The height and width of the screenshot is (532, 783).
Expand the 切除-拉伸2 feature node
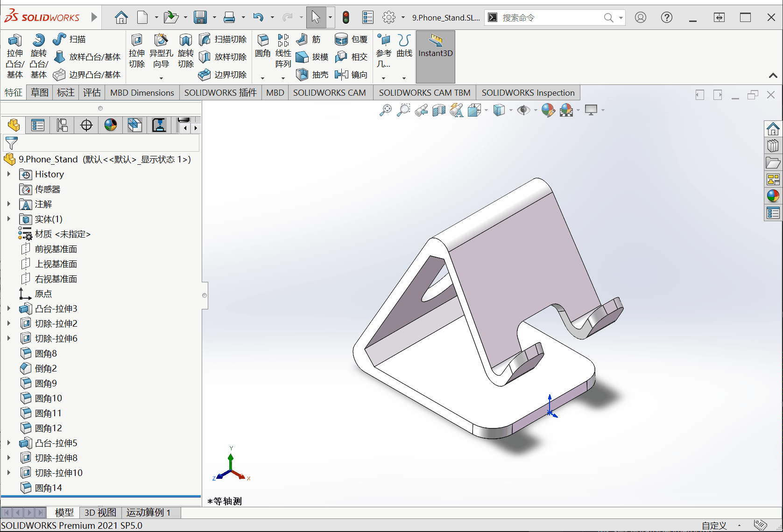(9, 323)
